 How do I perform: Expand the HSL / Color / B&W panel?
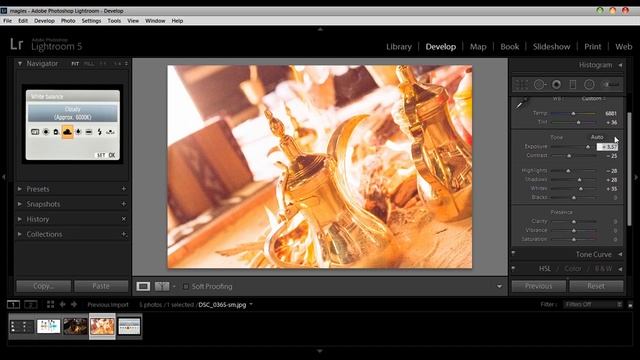point(620,269)
